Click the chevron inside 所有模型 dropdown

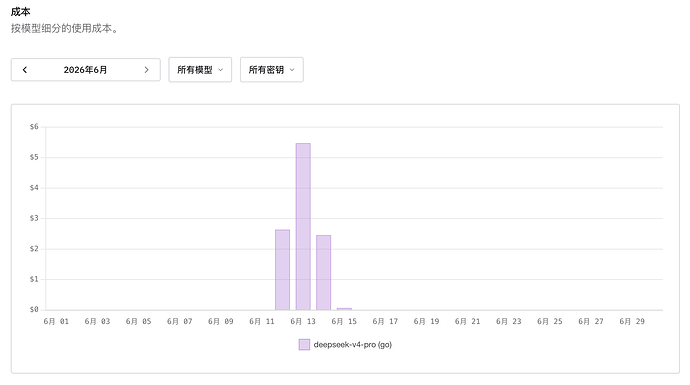coord(220,70)
